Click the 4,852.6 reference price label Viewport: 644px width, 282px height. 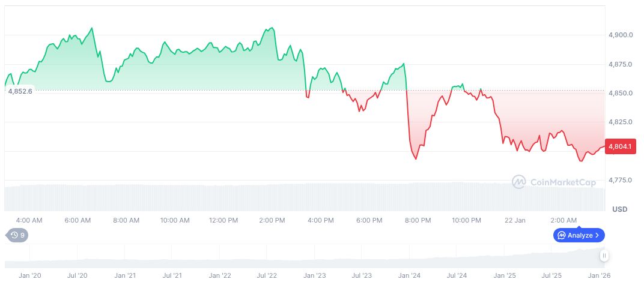(x=20, y=91)
